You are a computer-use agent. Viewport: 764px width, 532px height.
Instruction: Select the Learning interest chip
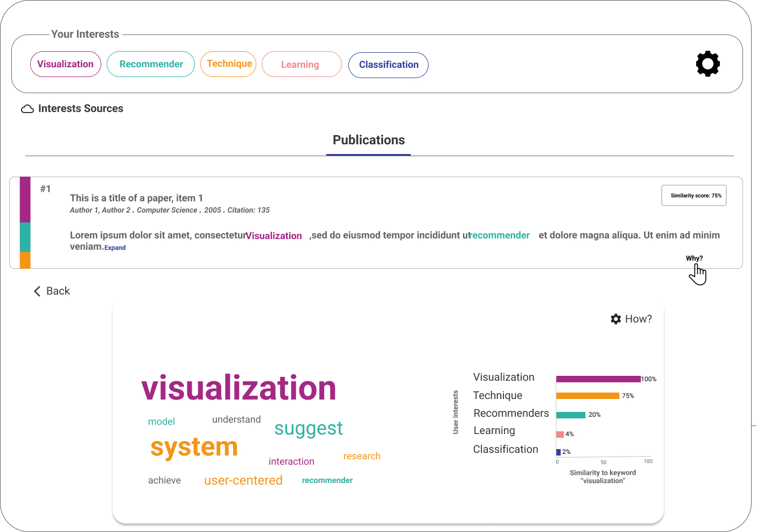pyautogui.click(x=301, y=65)
